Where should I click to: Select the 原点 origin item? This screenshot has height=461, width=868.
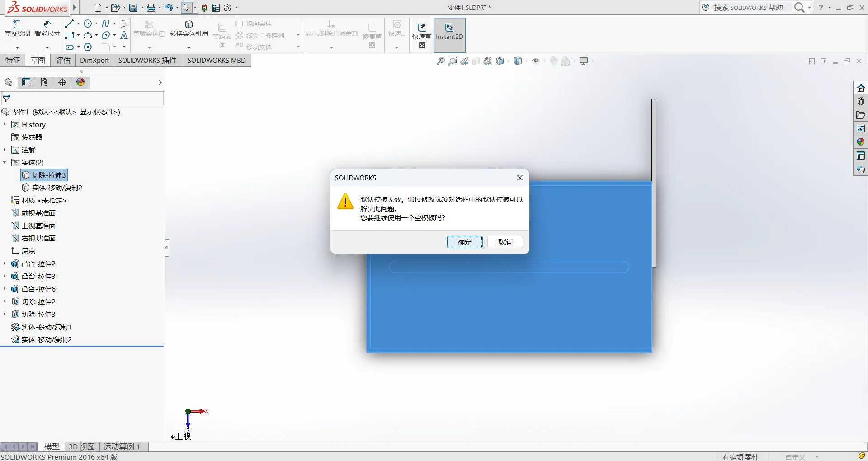[x=23, y=251]
